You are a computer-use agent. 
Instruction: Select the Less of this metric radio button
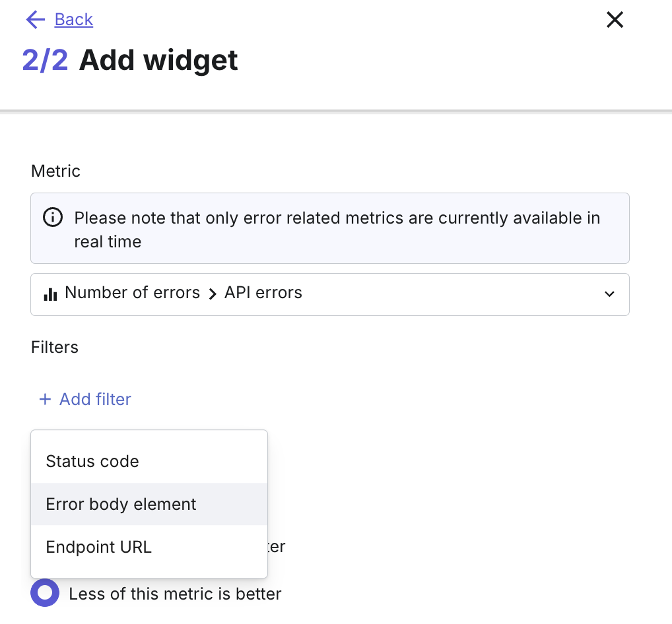(45, 594)
